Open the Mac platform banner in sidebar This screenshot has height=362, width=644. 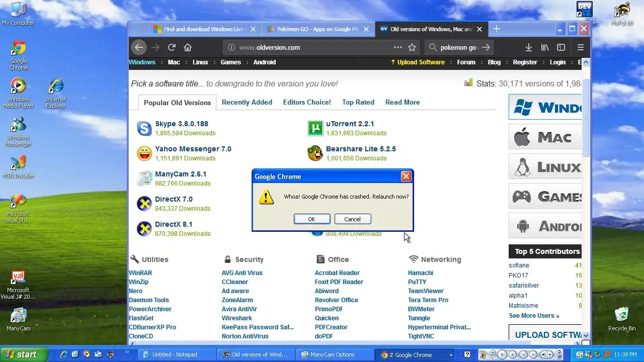[545, 137]
